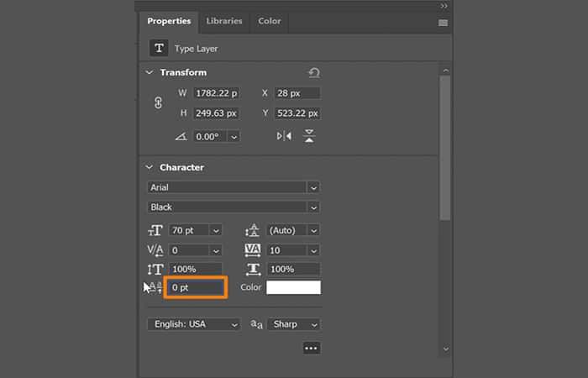Click the W width field 1782.22

tap(217, 93)
